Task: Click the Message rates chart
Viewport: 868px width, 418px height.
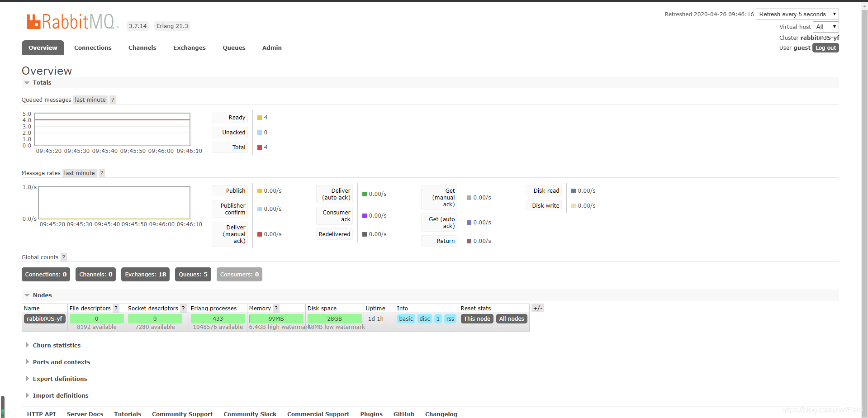Action: (x=114, y=203)
